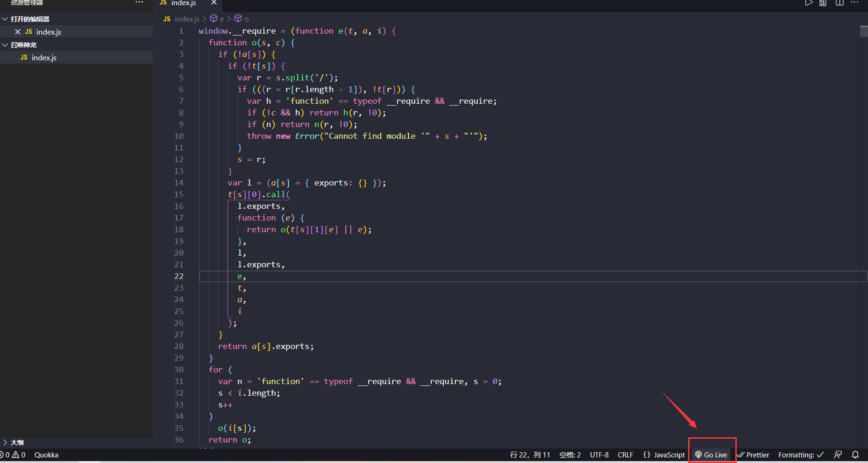Click line number 22 in gutter
The image size is (868, 463).
coord(179,276)
